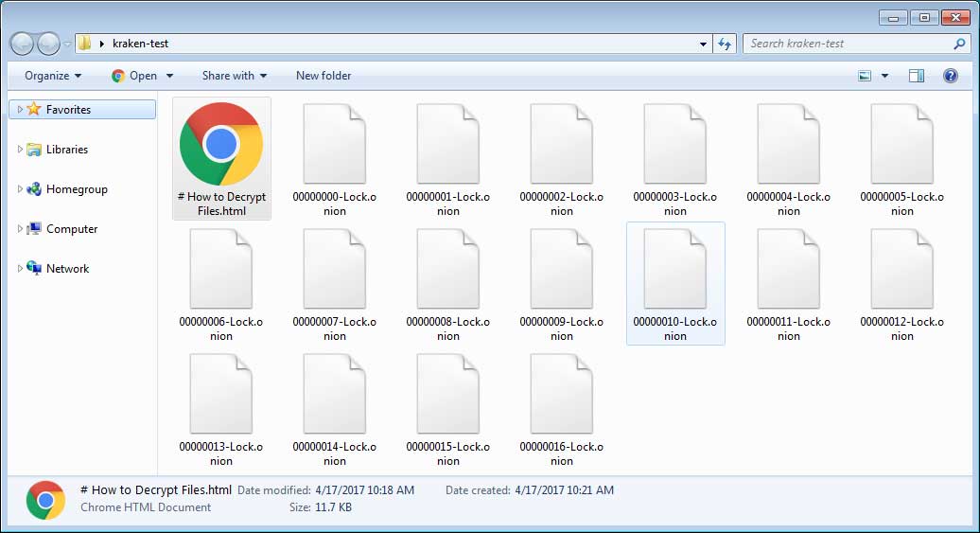The height and width of the screenshot is (533, 980).
Task: Click the refresh button beside address bar
Action: click(x=726, y=44)
